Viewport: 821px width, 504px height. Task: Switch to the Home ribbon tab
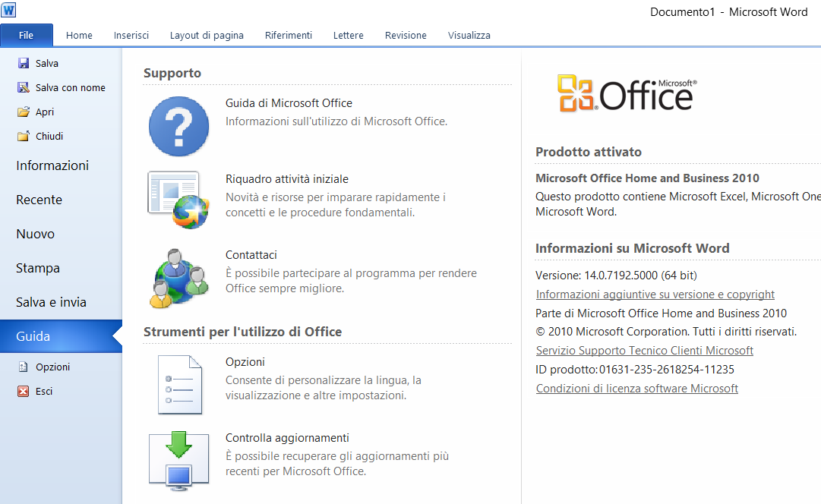pyautogui.click(x=79, y=35)
